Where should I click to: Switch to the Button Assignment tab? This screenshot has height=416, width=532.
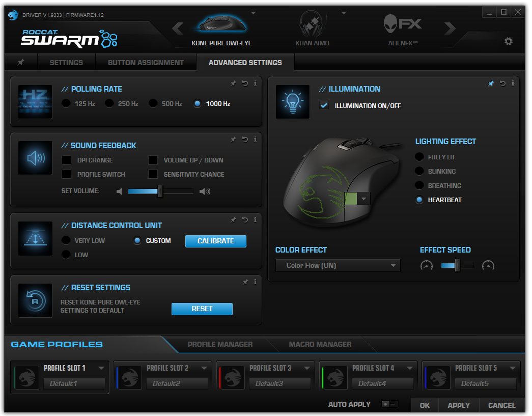click(x=146, y=63)
